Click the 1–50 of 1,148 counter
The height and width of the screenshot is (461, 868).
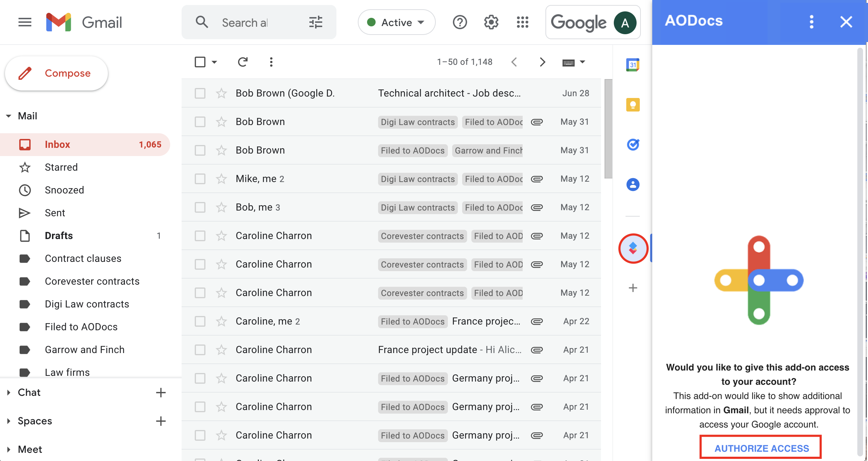465,62
